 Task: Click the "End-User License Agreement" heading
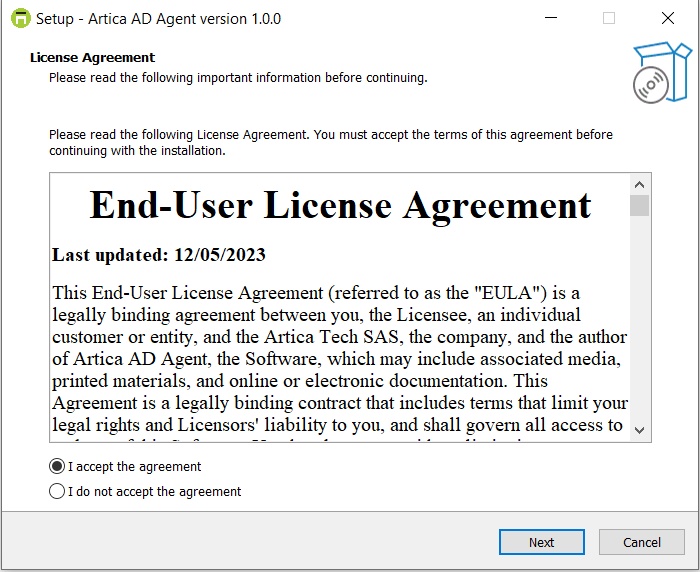(340, 205)
